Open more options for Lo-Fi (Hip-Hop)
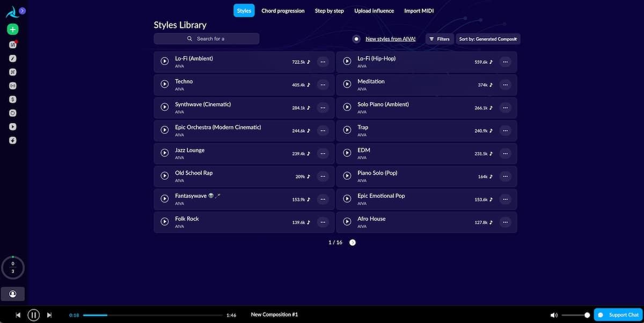This screenshot has height=323, width=644. tap(505, 62)
